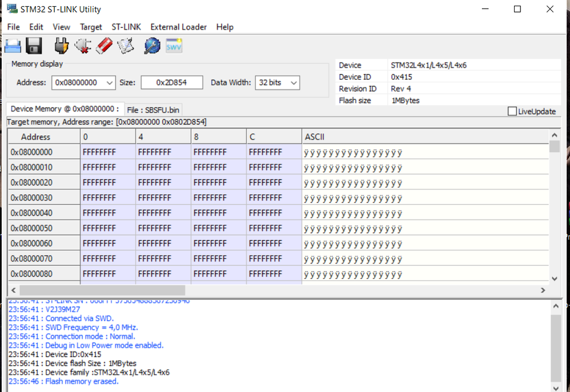Click ASCII cell of row 0x08000020

[x=425, y=183]
